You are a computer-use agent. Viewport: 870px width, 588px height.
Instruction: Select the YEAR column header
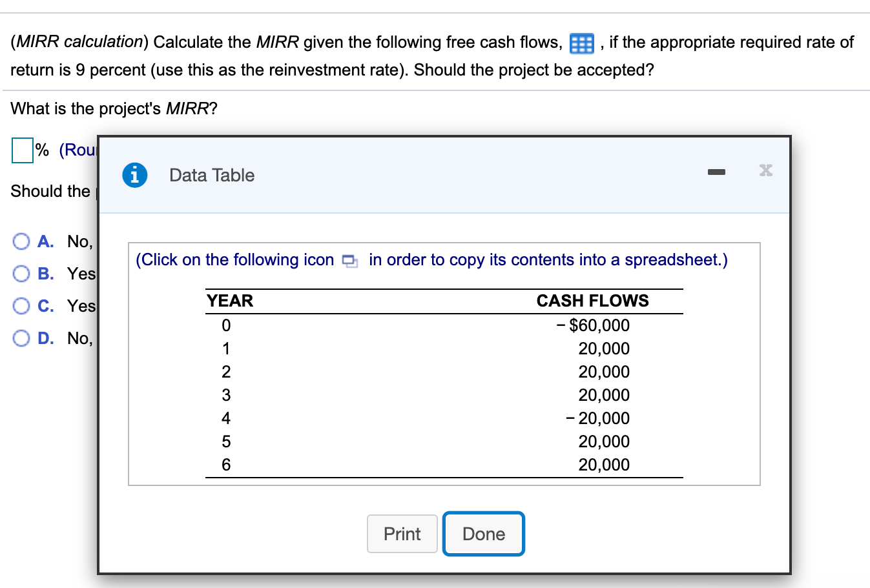tap(229, 300)
